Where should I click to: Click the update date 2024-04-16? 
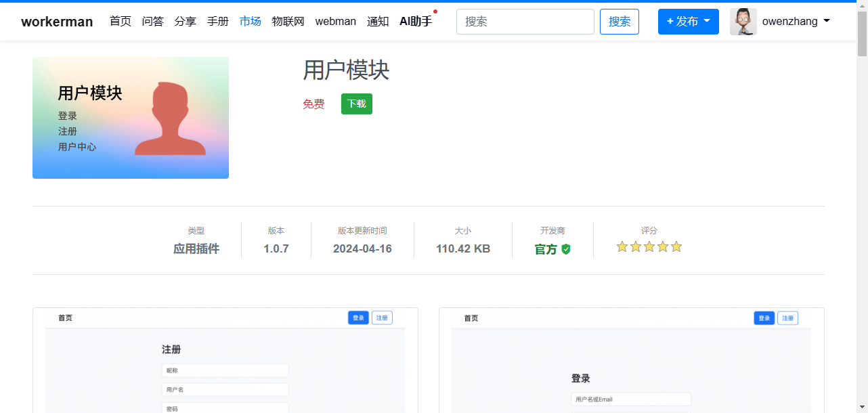(x=362, y=248)
